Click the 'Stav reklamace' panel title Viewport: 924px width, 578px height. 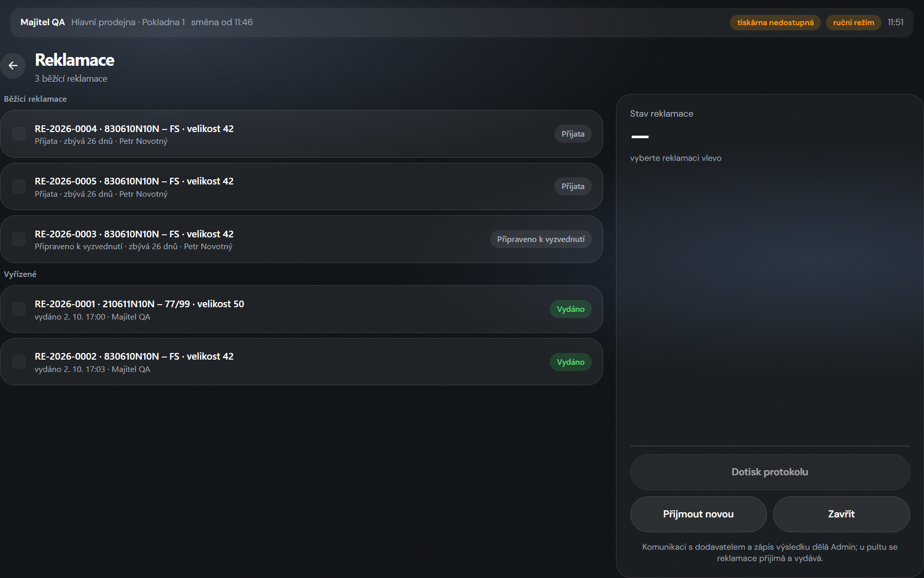pyautogui.click(x=662, y=114)
